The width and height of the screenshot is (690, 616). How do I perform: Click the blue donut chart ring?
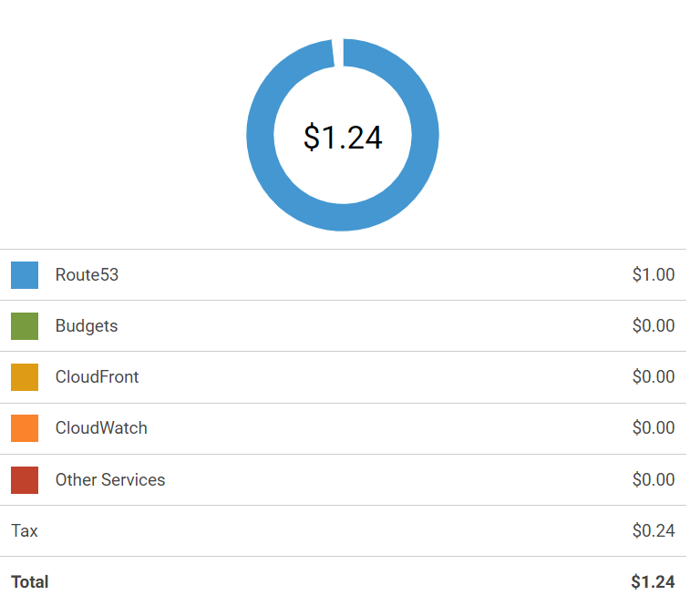[261, 135]
